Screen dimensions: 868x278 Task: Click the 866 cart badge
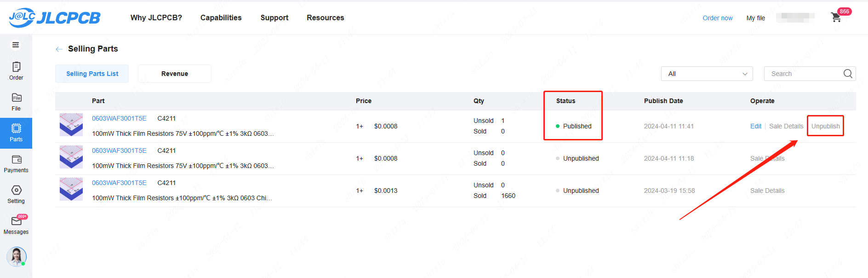(845, 12)
